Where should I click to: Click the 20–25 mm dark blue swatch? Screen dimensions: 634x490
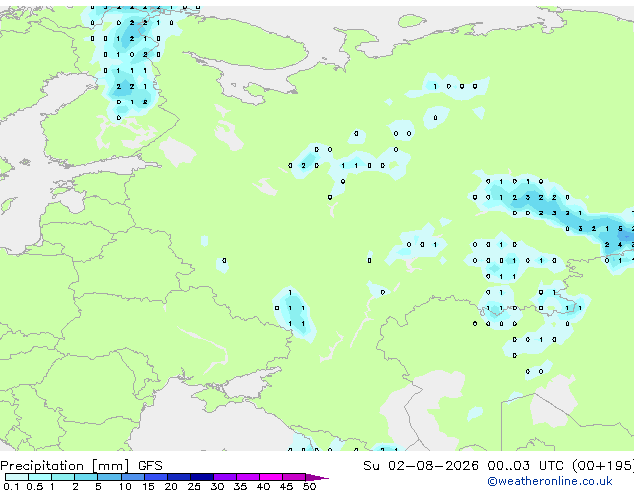click(x=179, y=477)
